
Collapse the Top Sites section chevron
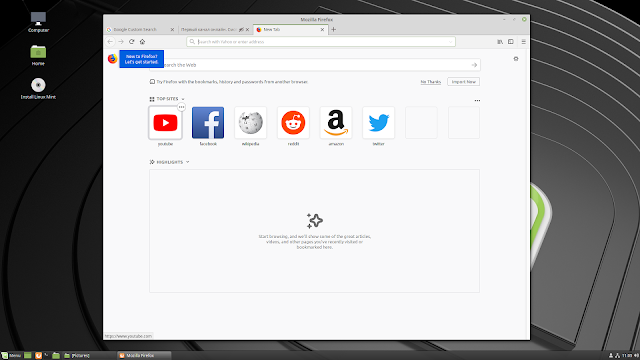coord(183,99)
